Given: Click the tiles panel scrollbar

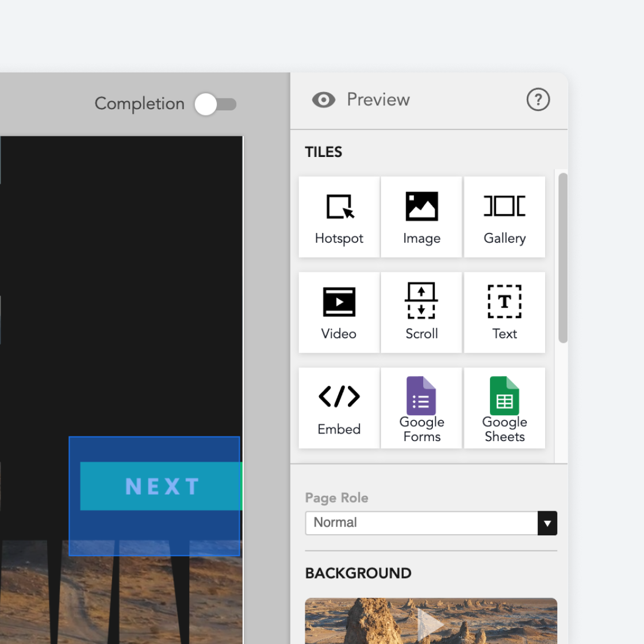Looking at the screenshot, I should pyautogui.click(x=563, y=258).
